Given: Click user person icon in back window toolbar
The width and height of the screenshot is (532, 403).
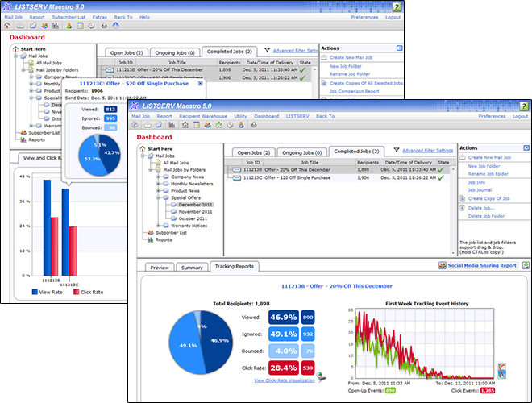Looking at the screenshot, I should [69, 26].
